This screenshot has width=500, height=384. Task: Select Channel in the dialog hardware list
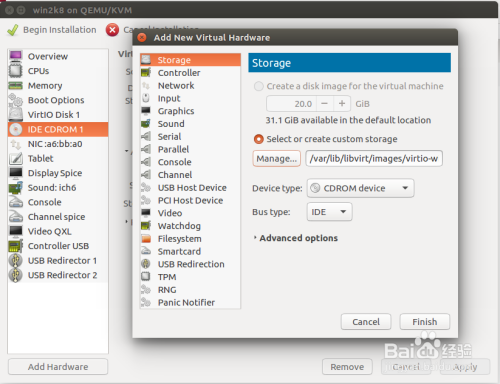[190, 175]
